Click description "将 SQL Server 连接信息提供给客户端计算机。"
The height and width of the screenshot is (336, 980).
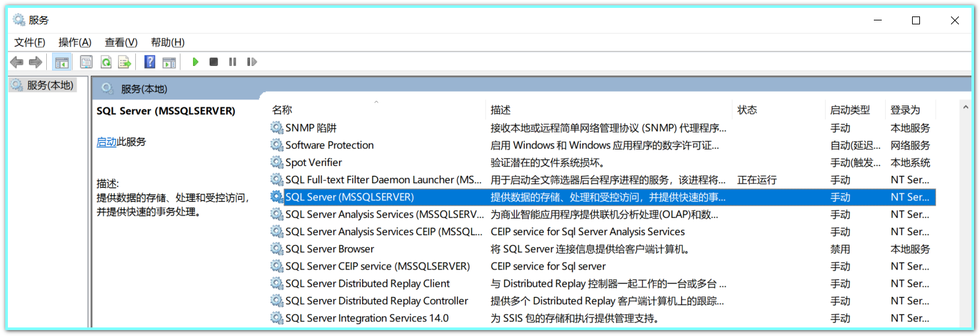pos(590,249)
